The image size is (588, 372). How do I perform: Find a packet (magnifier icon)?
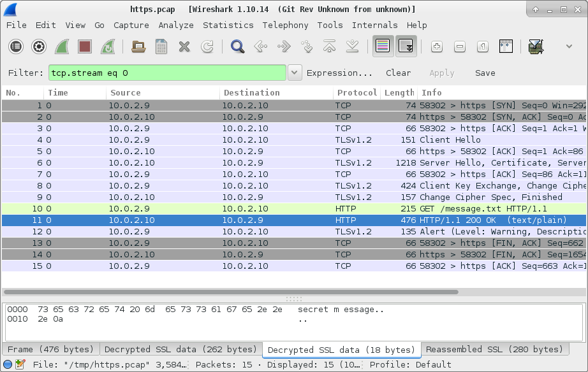click(237, 47)
